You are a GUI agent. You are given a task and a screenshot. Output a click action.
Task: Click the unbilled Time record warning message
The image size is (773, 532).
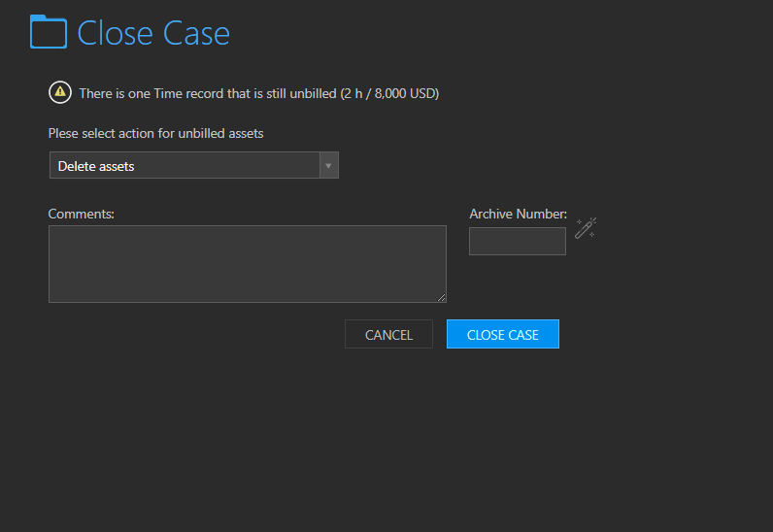(259, 93)
